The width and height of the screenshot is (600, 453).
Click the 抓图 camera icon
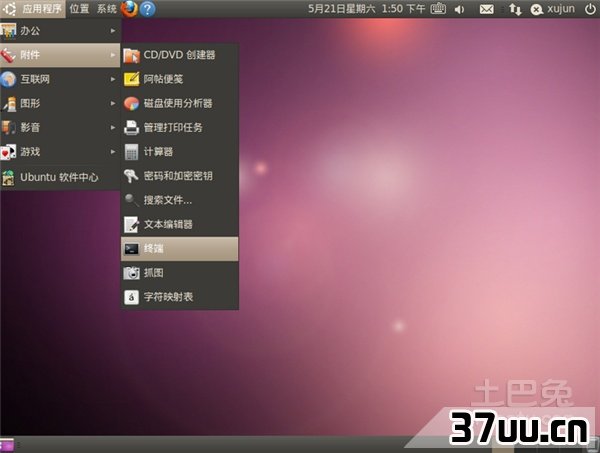[x=131, y=273]
